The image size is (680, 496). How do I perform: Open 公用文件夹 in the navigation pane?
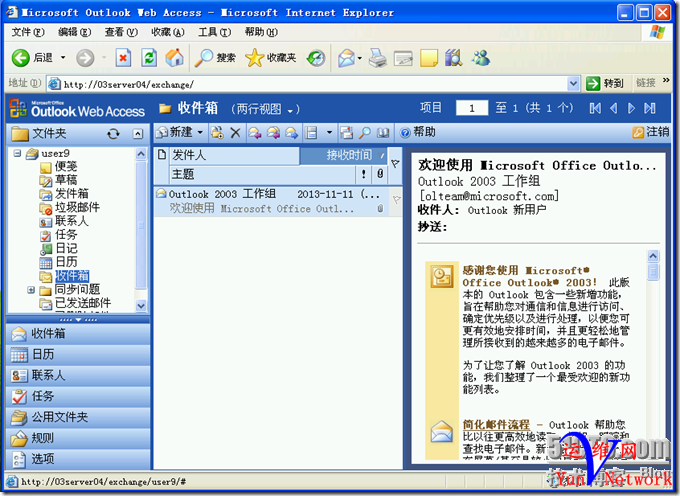78,417
